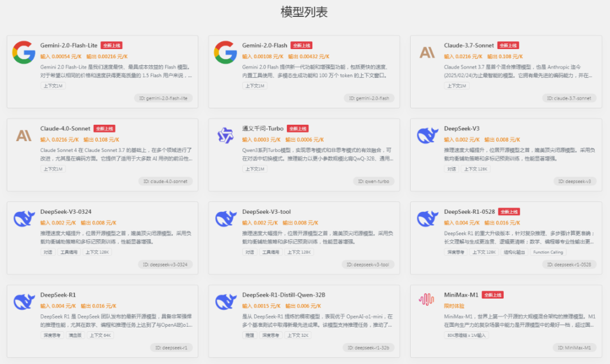610x364 pixels.
Task: Click the 上下文1M tag on Claude-4.0-Sonnet card
Action: point(53,169)
